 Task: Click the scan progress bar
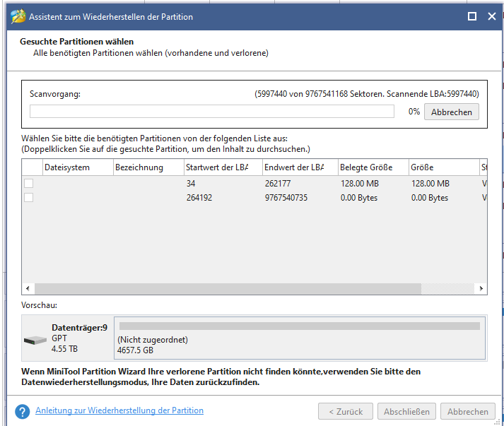212,112
